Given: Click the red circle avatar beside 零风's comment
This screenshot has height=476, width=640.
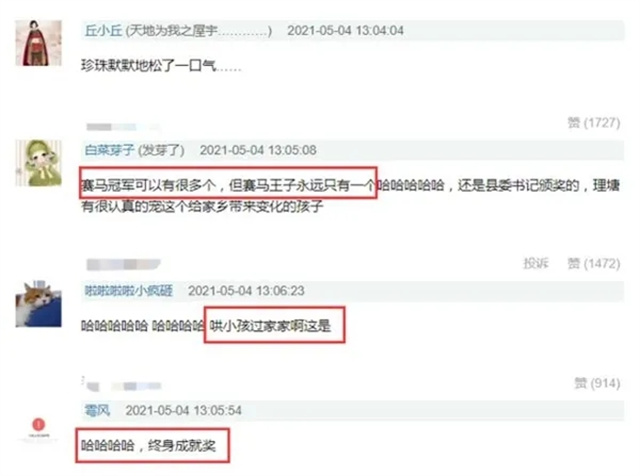Looking at the screenshot, I should [x=38, y=425].
